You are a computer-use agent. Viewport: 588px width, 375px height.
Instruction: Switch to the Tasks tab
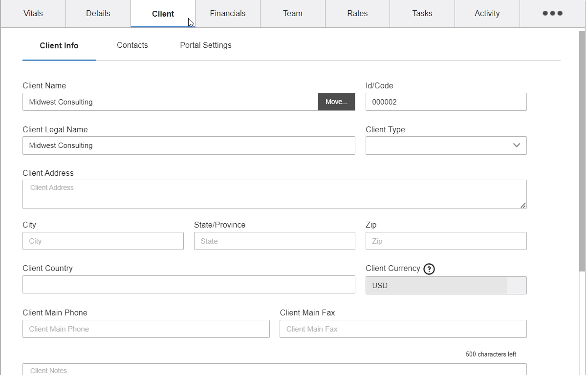pyautogui.click(x=422, y=14)
